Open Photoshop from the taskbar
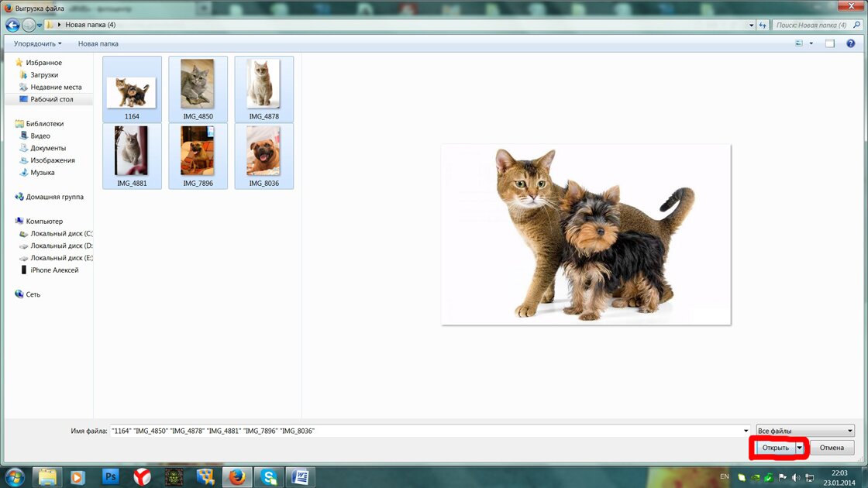868x488 pixels. pyautogui.click(x=111, y=476)
